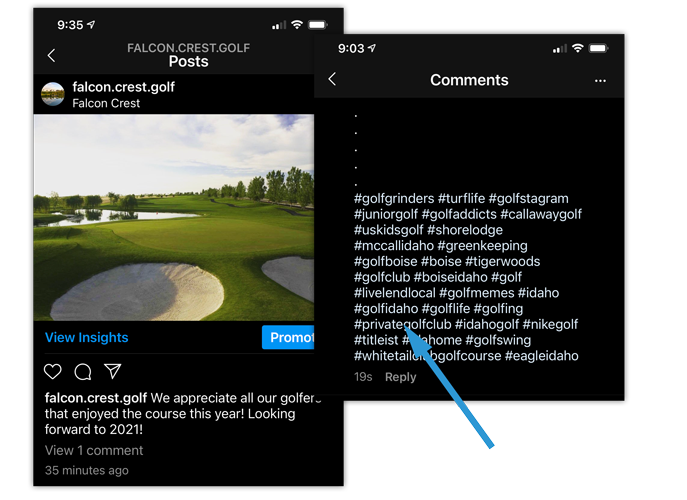This screenshot has height=500, width=687.
Task: Open falcon.crest.golf username above the photo
Action: [x=124, y=87]
